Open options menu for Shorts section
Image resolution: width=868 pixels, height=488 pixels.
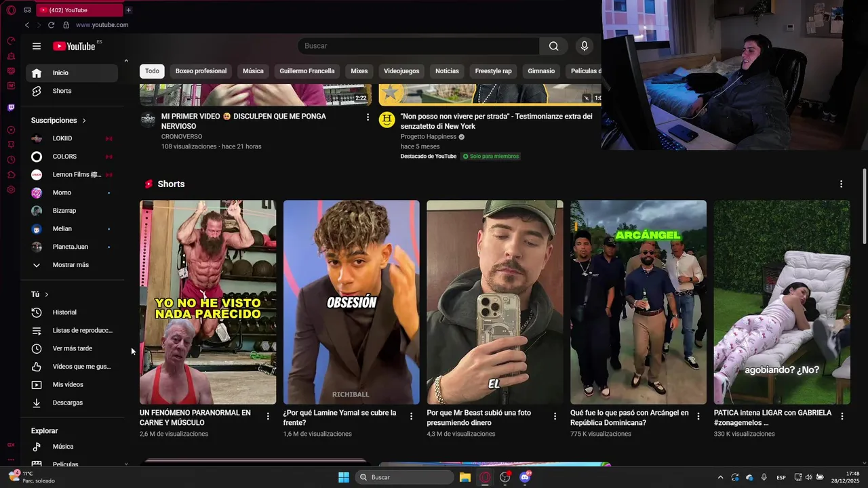click(841, 184)
